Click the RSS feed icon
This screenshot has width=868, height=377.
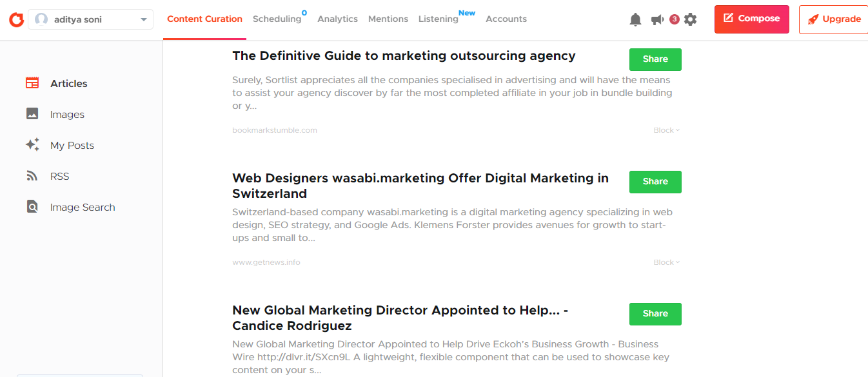[32, 176]
